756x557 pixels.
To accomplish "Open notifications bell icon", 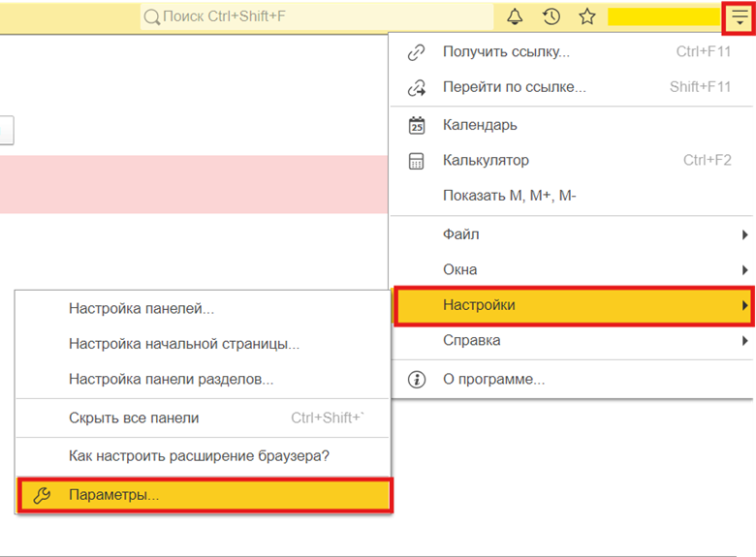I will (x=515, y=16).
